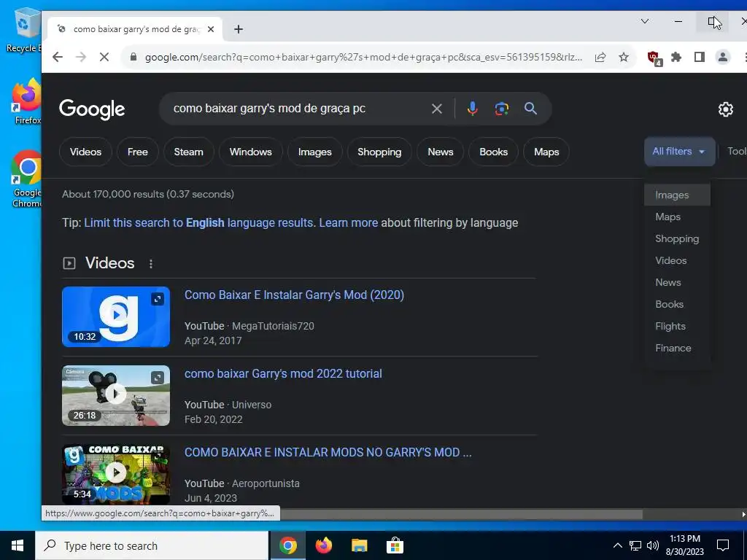Click the site lock icon in address bar
Image resolution: width=747 pixels, height=560 pixels.
[x=134, y=57]
